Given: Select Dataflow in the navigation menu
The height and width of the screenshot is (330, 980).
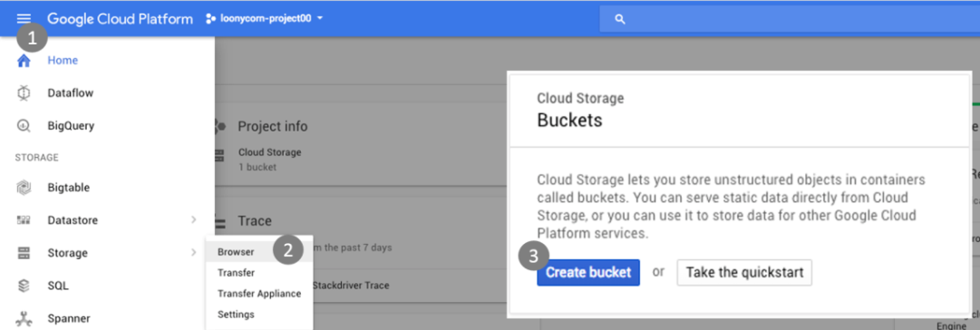Looking at the screenshot, I should [x=71, y=93].
